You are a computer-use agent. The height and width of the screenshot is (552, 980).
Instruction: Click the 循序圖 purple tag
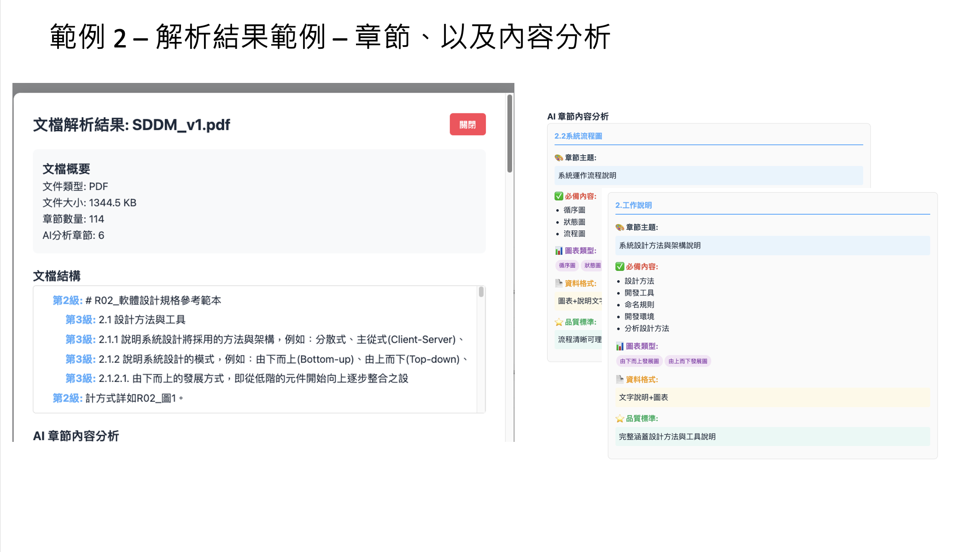[567, 265]
